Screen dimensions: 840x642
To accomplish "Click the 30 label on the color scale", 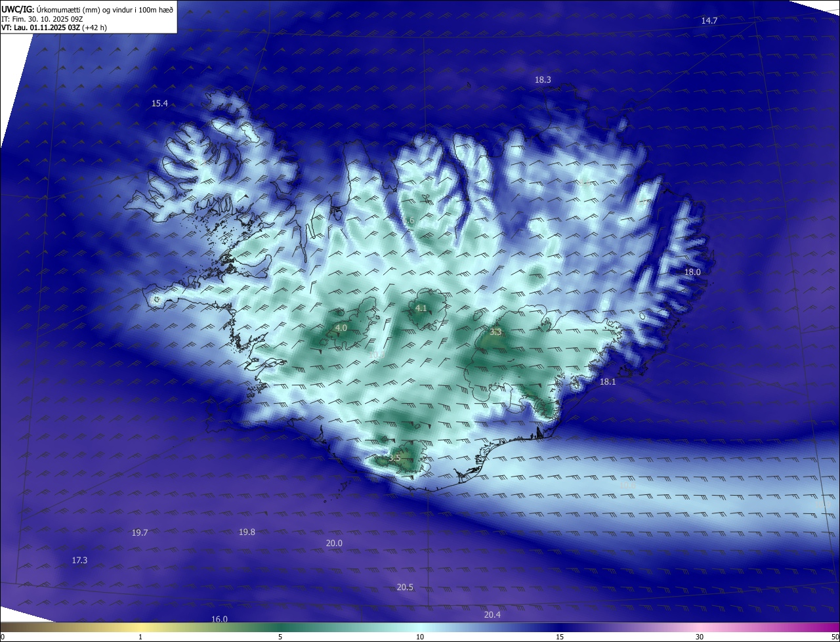I will point(700,637).
